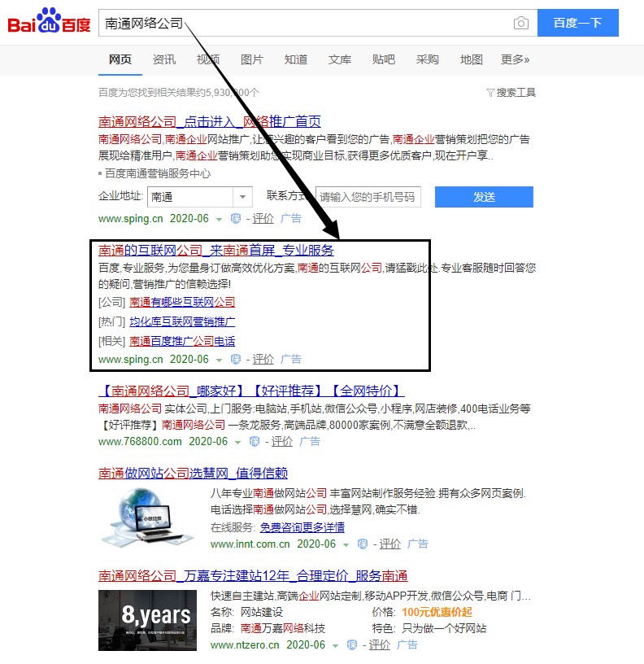Screen dimensions: 644x664
Task: Click the 百度一下 search button
Action: pos(578,23)
